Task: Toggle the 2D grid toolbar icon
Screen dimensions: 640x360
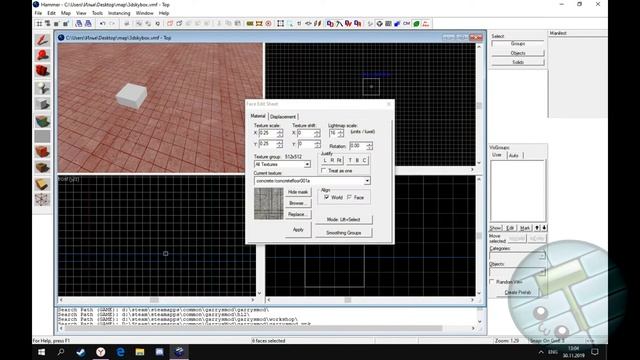Action: tap(39, 24)
